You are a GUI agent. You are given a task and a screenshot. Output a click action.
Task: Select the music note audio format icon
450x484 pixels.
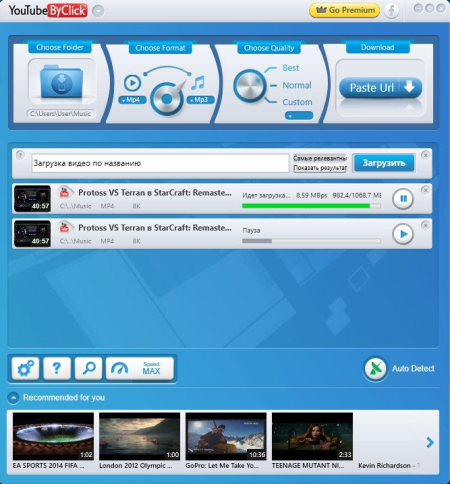(198, 83)
